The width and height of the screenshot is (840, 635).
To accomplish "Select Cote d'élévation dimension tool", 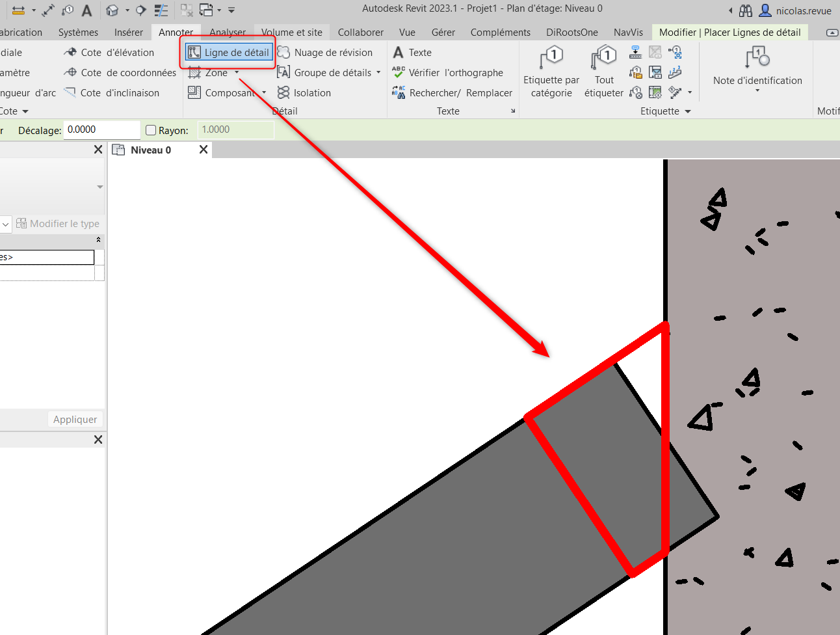I will [109, 53].
